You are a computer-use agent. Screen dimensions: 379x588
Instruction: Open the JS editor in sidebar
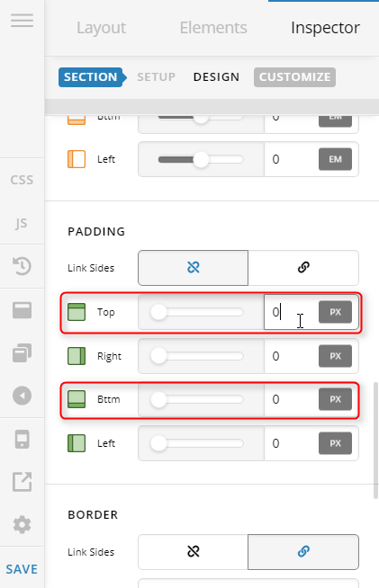point(22,223)
